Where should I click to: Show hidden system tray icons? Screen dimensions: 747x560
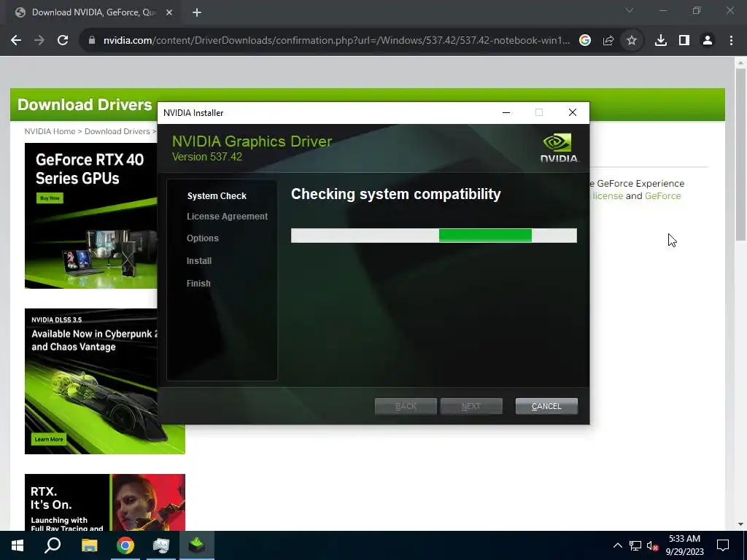617,545
